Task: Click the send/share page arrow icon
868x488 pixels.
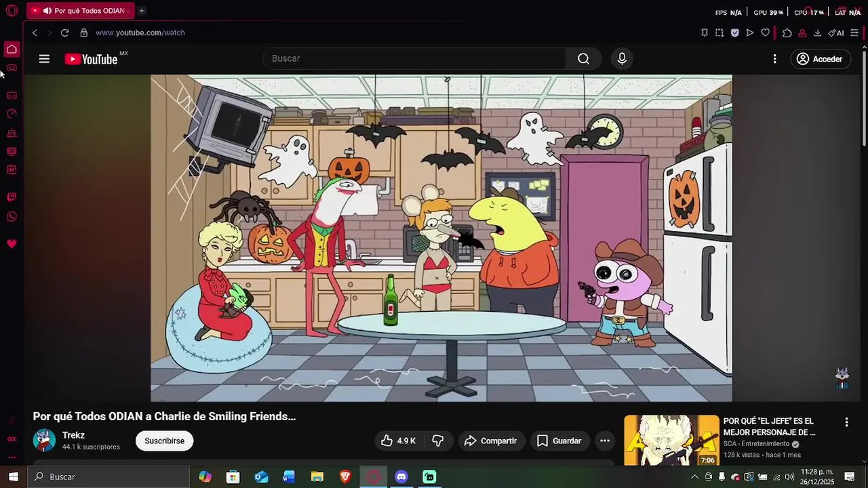Action: [x=750, y=33]
